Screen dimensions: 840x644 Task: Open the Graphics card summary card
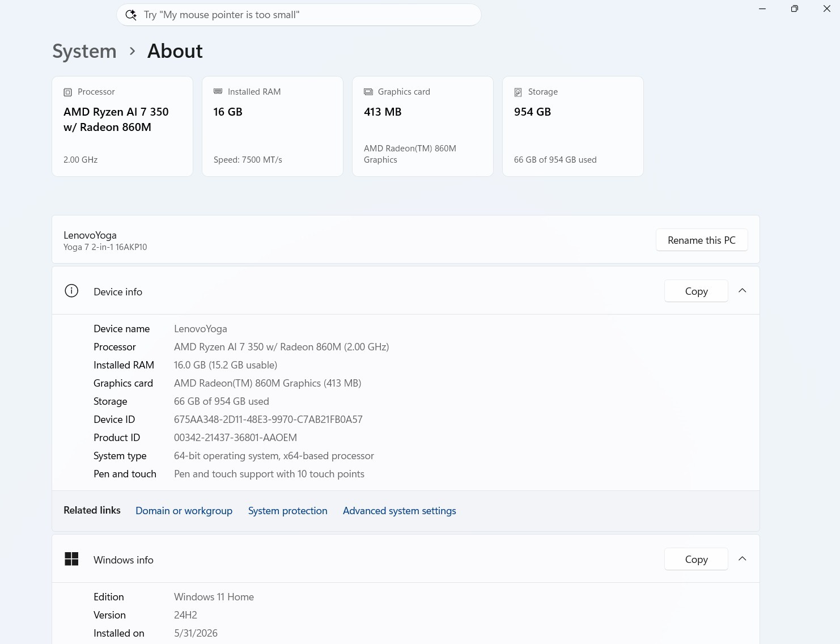423,126
